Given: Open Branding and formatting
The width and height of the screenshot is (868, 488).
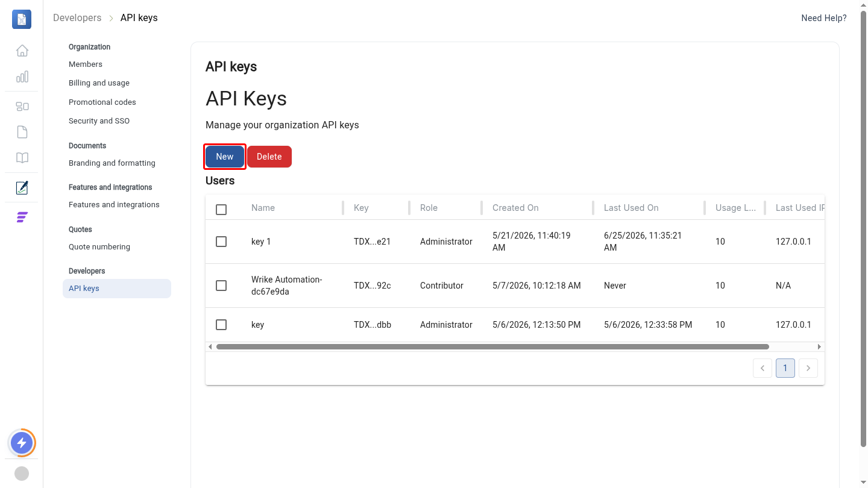Looking at the screenshot, I should [112, 163].
